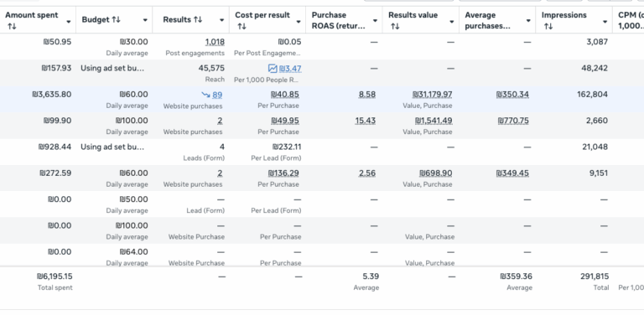Click the ₪40.85 per purchase value
The width and height of the screenshot is (644, 315).
(x=284, y=95)
